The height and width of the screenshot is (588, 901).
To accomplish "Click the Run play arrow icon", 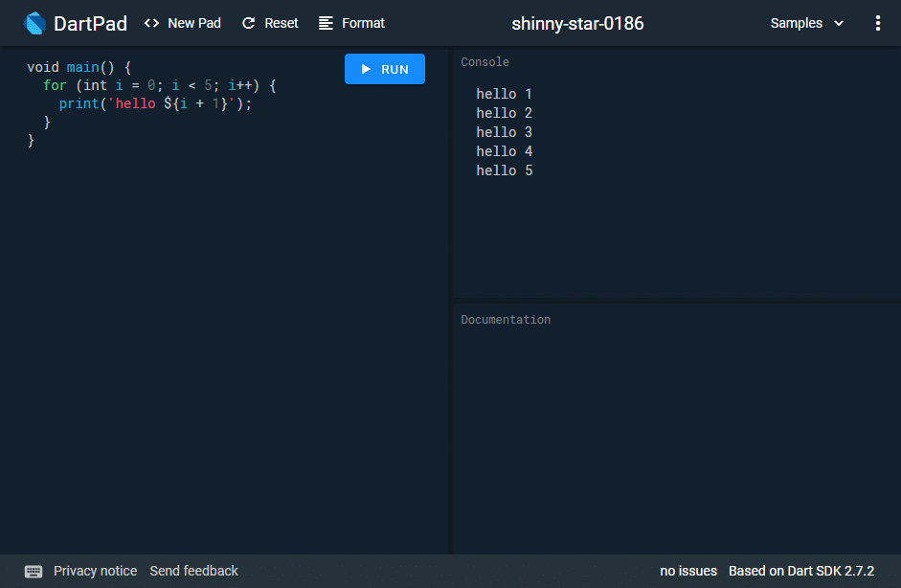I will (367, 68).
